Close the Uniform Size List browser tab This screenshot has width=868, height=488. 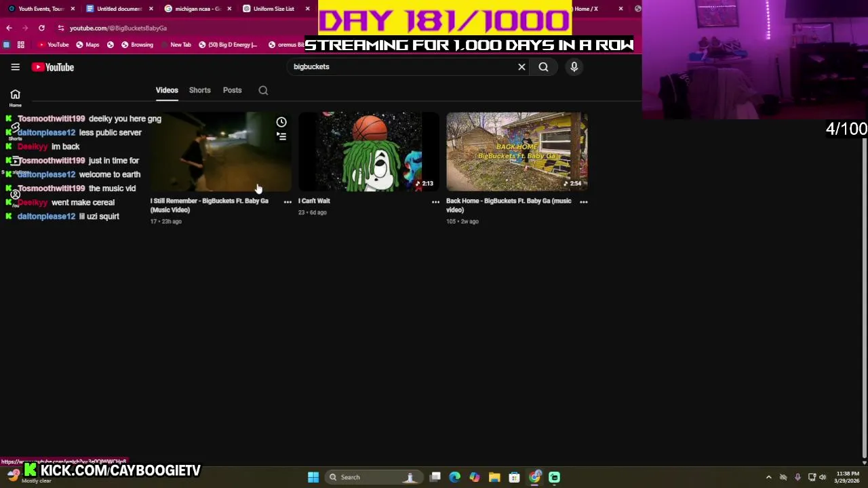[x=308, y=9]
